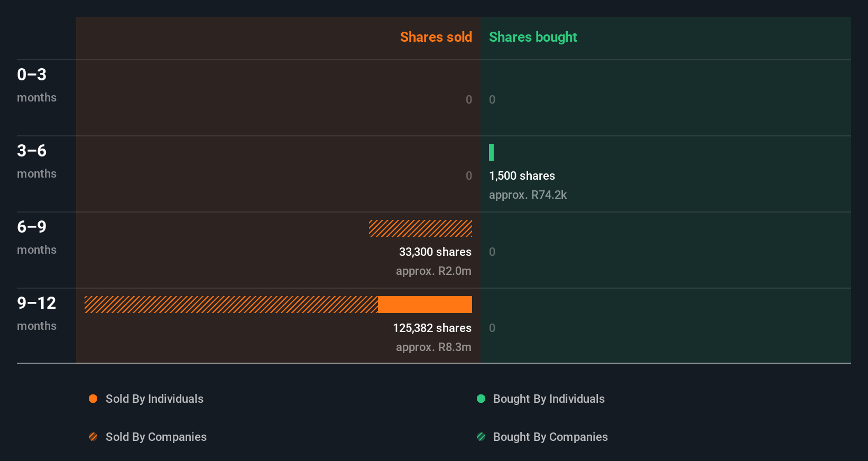This screenshot has height=461, width=868.
Task: Click the bought zero in 0–3 months row
Action: click(x=492, y=99)
